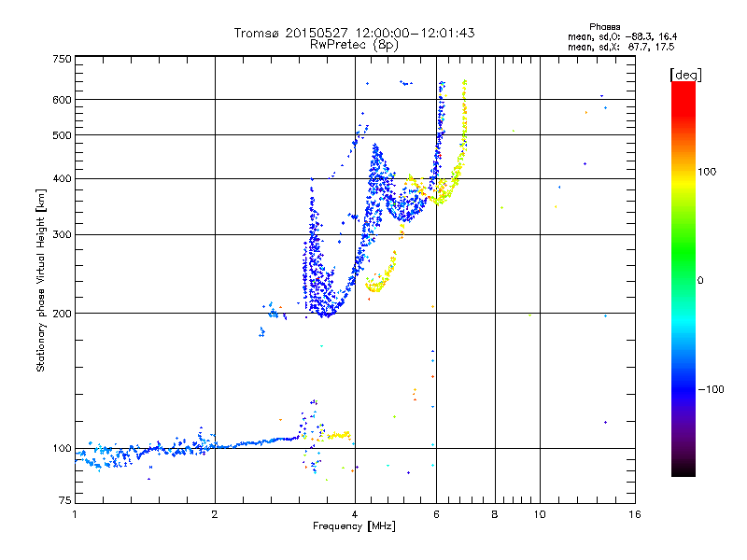
Task: Click the x-axis tick label "8"
Action: coord(495,514)
